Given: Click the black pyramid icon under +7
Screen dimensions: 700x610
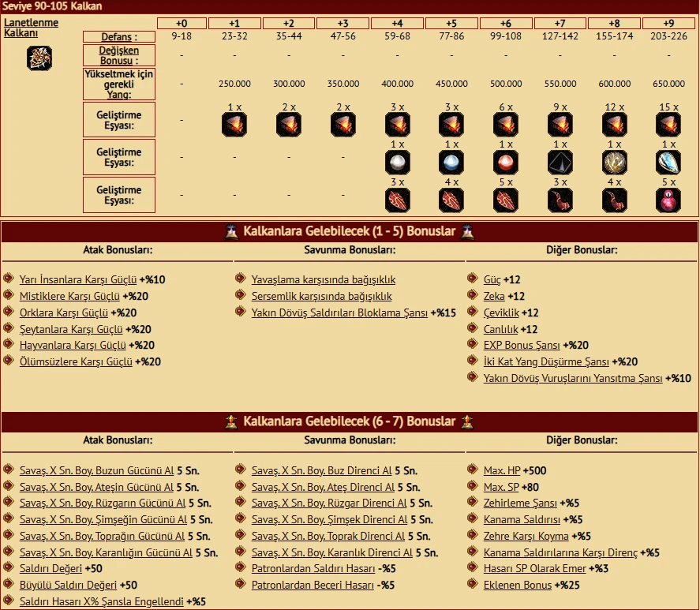Looking at the screenshot, I should click(560, 163).
